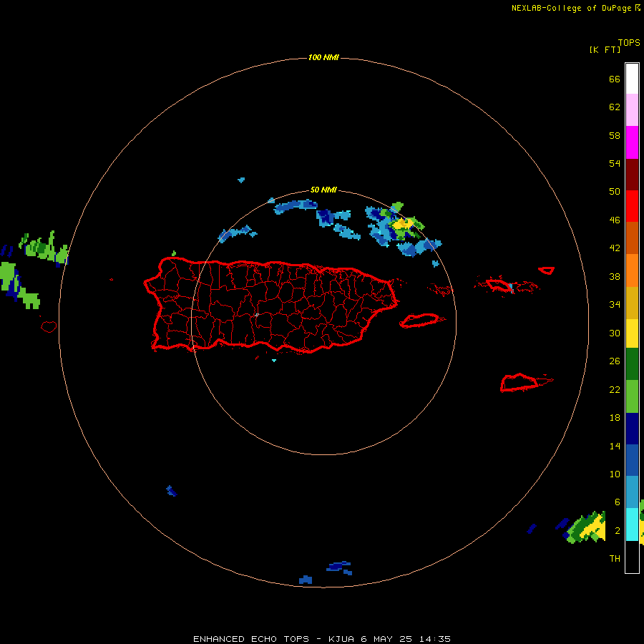Click the NEXLAB-College of DuPage credit text

coord(571,8)
